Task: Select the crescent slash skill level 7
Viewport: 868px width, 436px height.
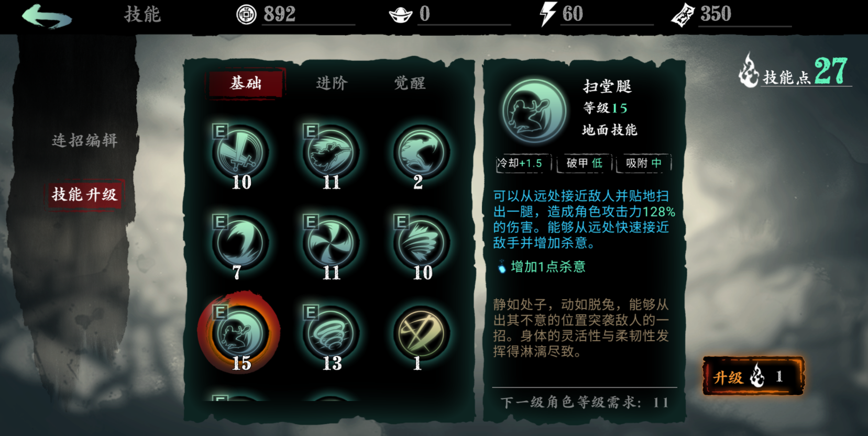Action: tap(241, 242)
